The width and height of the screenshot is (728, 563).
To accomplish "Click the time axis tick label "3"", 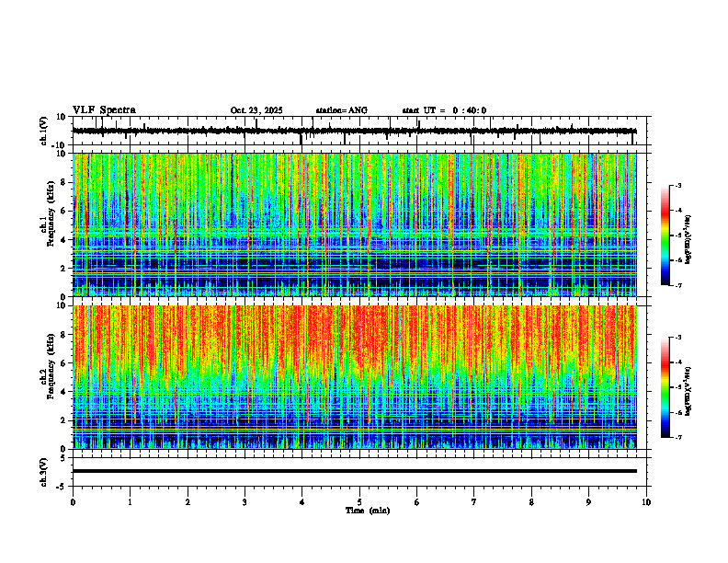I will tap(245, 502).
